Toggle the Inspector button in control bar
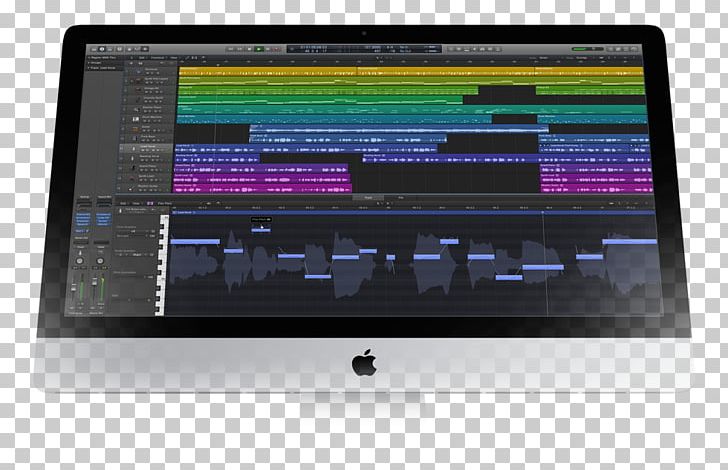 pos(102,49)
